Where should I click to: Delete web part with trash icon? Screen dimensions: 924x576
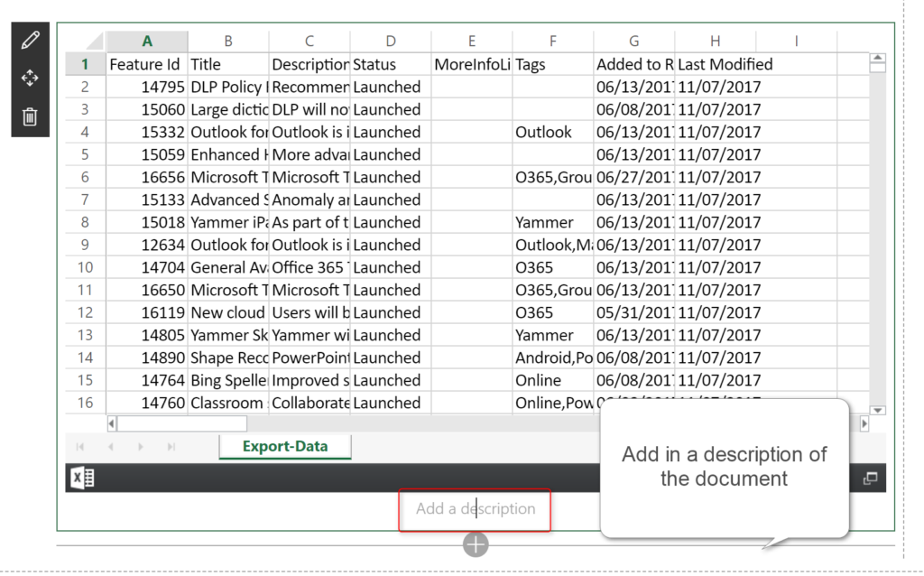tap(30, 116)
